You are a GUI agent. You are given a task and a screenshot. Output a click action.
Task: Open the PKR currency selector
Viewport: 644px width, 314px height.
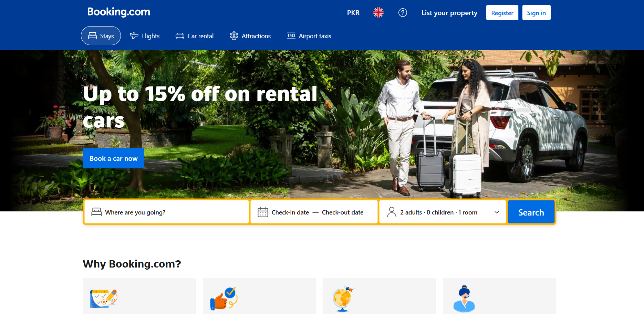click(x=353, y=13)
